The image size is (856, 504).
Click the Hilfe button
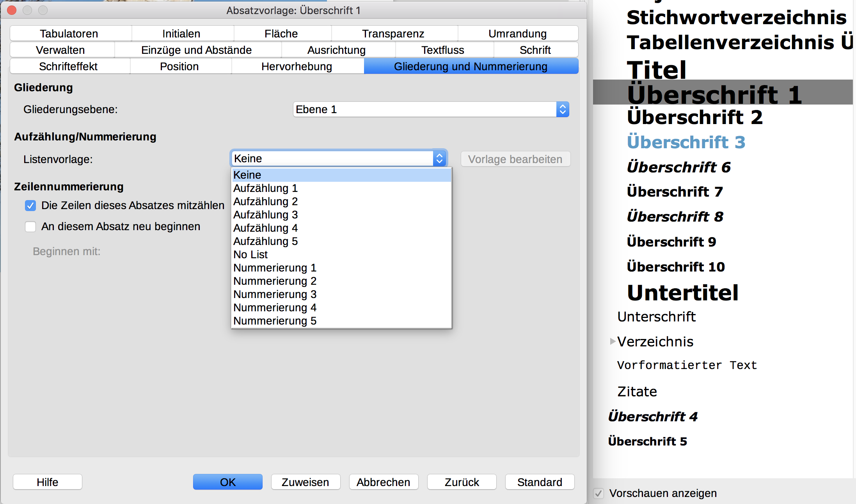point(47,482)
